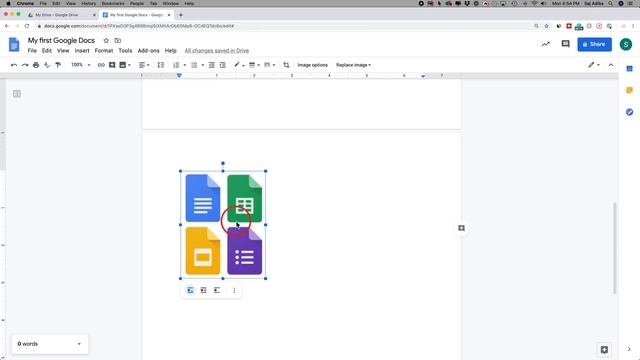This screenshot has width=640, height=360.
Task: Click the right indent marker on the ruler
Action: [423, 76]
